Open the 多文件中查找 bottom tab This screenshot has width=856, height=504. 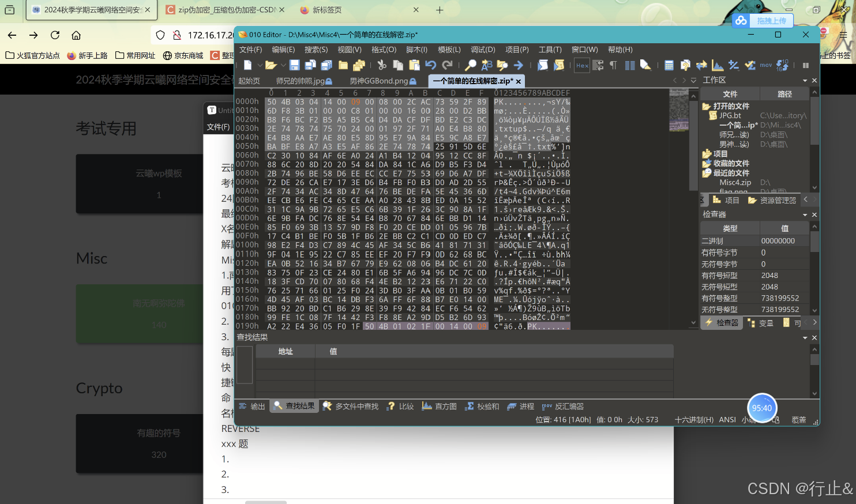pos(351,406)
